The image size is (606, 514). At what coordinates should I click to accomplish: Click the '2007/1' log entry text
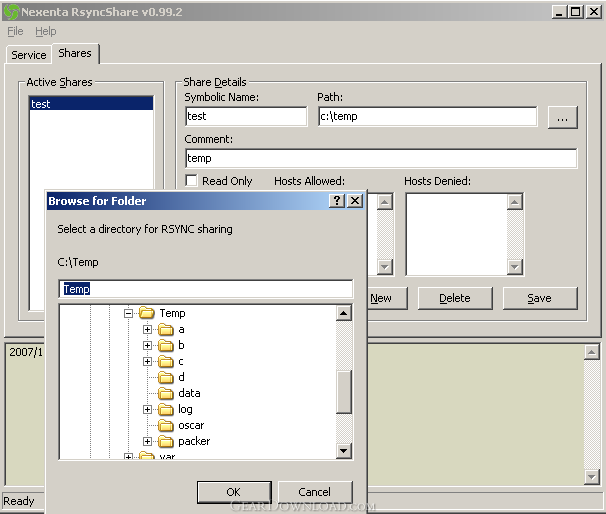tap(26, 352)
